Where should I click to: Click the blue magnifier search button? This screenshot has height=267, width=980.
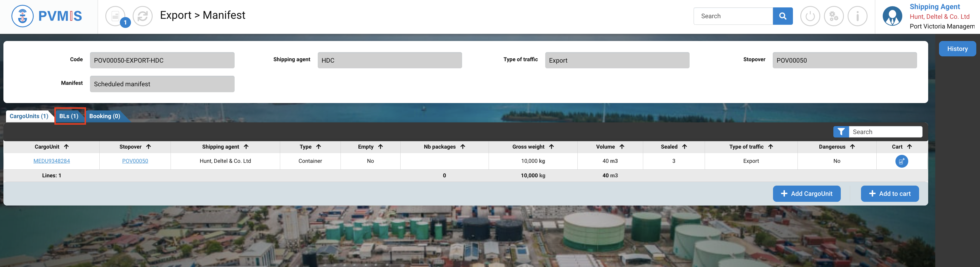click(x=783, y=16)
